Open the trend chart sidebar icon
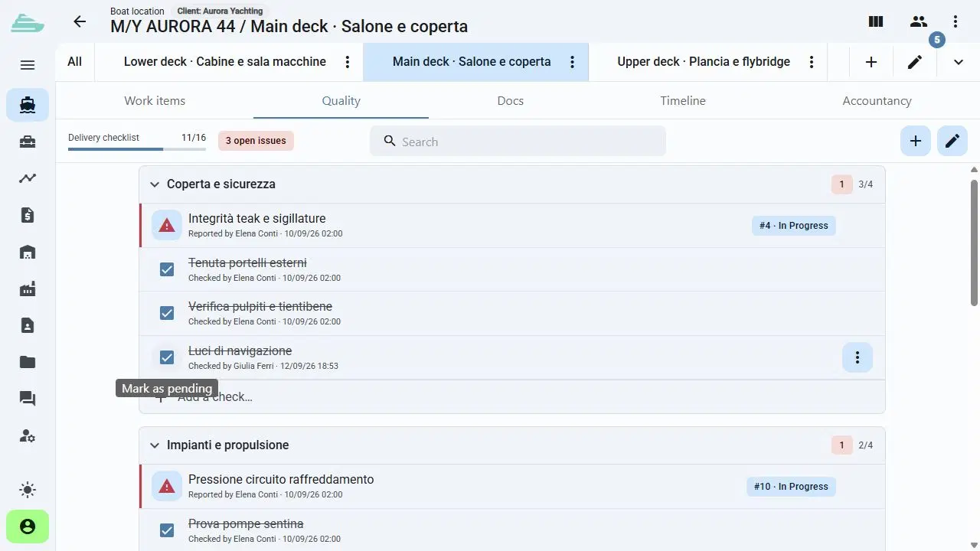This screenshot has width=980, height=551. [x=28, y=178]
